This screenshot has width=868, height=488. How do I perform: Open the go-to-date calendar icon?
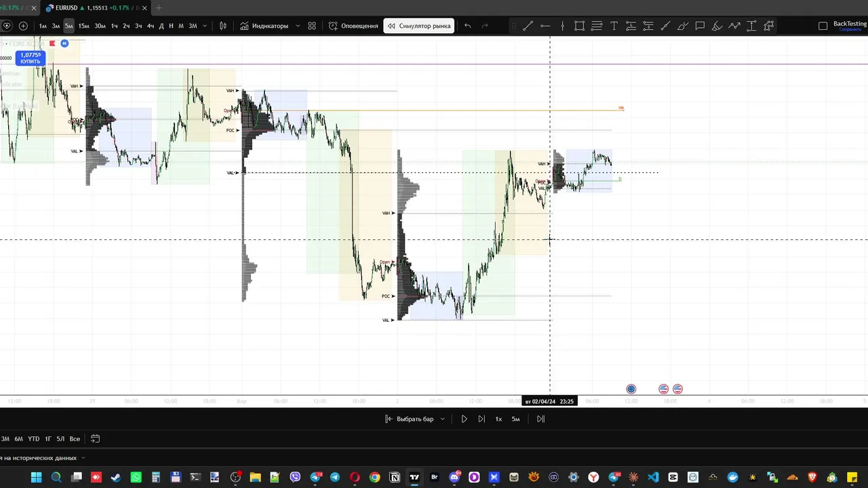click(x=95, y=439)
